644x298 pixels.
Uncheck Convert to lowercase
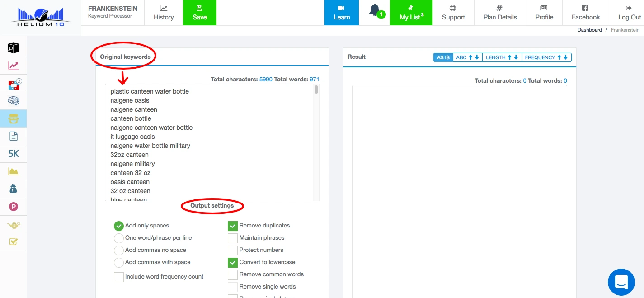(233, 262)
